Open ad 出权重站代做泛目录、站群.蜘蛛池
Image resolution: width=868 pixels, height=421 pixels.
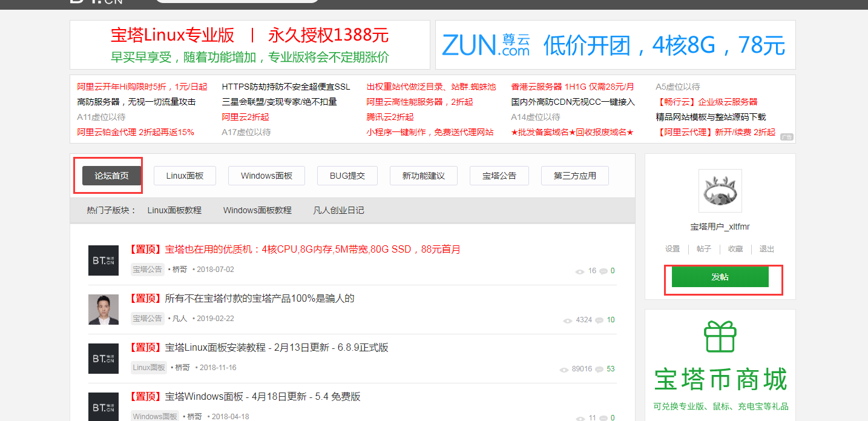431,87
